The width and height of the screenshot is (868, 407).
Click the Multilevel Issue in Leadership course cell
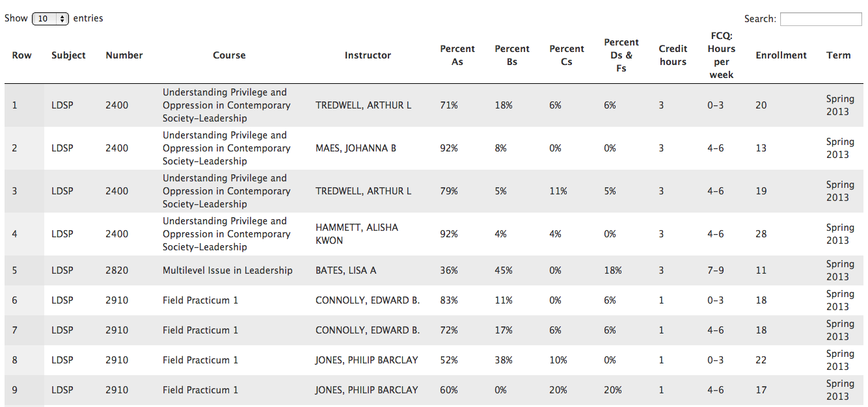pos(227,270)
